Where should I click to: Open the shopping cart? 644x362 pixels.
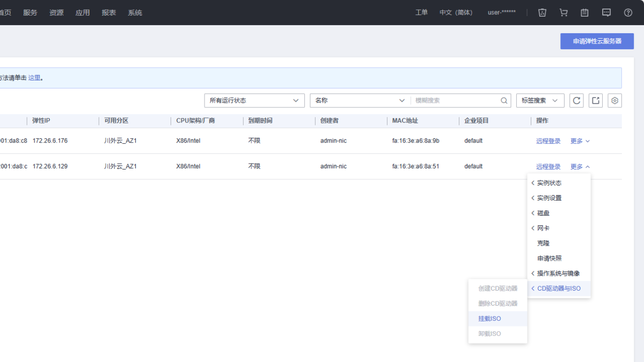click(563, 12)
